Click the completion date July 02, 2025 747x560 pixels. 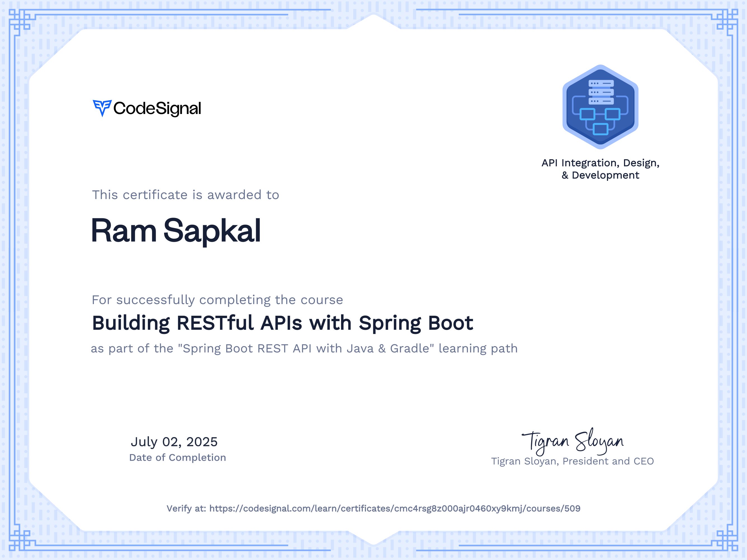174,442
